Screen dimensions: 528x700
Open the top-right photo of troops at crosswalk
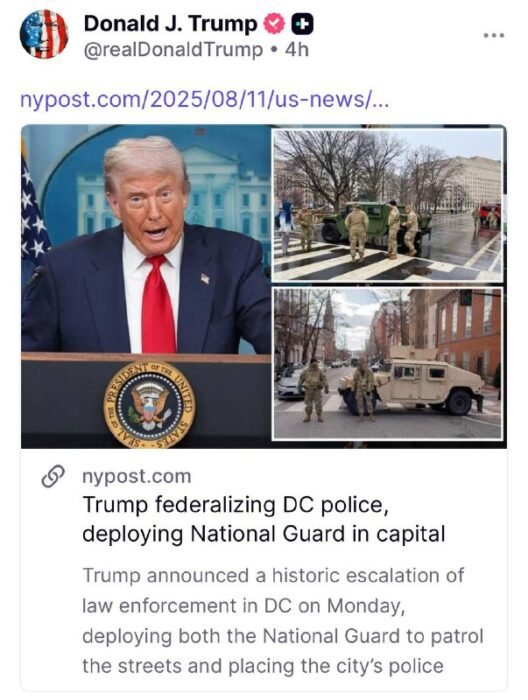tap(387, 205)
